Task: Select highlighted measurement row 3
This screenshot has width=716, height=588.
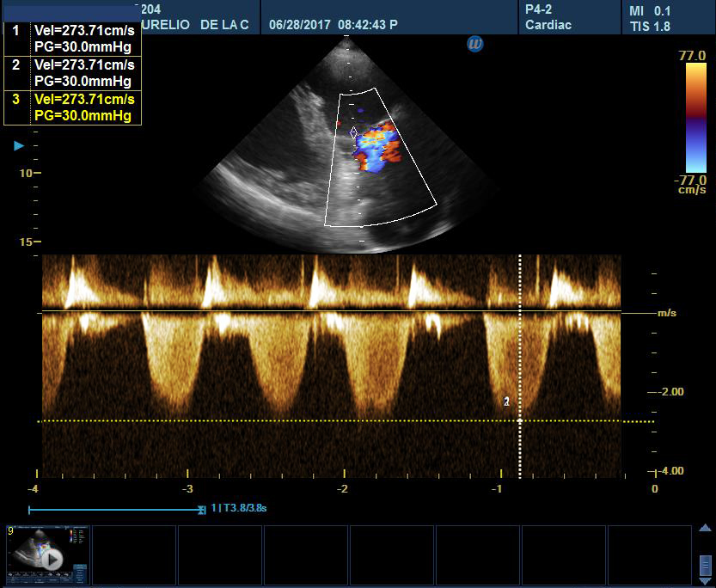Action: (83, 107)
